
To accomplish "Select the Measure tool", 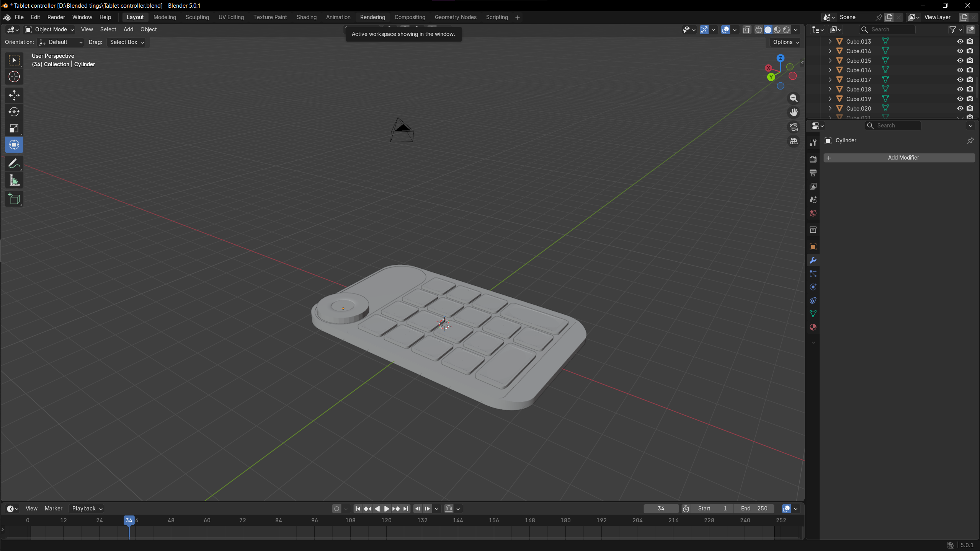I will (14, 181).
